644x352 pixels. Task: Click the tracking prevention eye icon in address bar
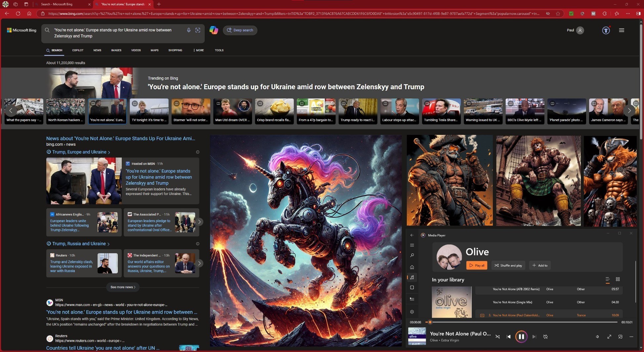[x=548, y=14]
